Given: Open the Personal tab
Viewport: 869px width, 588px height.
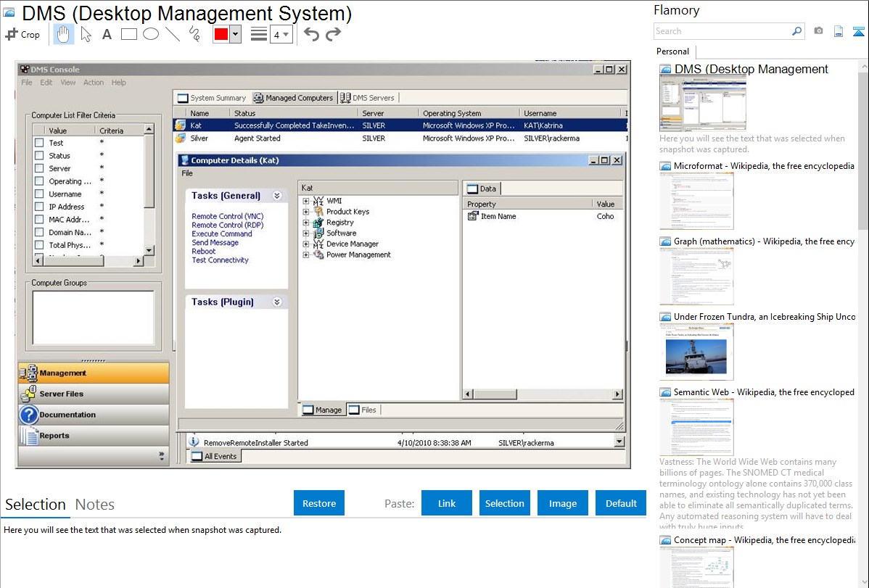Looking at the screenshot, I should pyautogui.click(x=672, y=51).
